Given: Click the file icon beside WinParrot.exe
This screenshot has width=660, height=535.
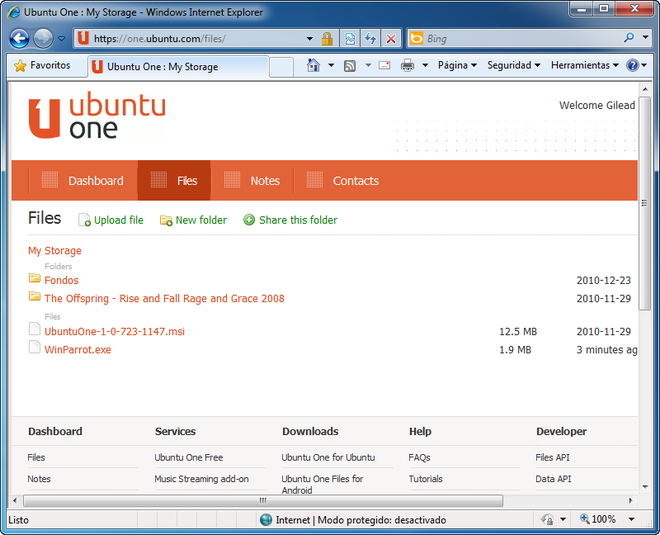Looking at the screenshot, I should [35, 347].
